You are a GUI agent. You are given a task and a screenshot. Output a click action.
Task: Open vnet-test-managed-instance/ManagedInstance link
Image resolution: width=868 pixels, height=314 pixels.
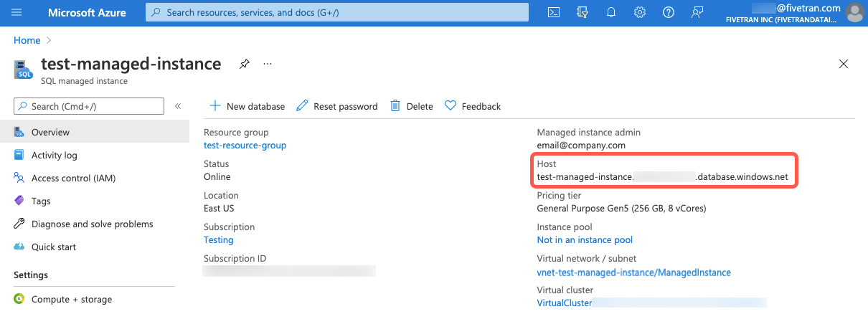tap(633, 272)
